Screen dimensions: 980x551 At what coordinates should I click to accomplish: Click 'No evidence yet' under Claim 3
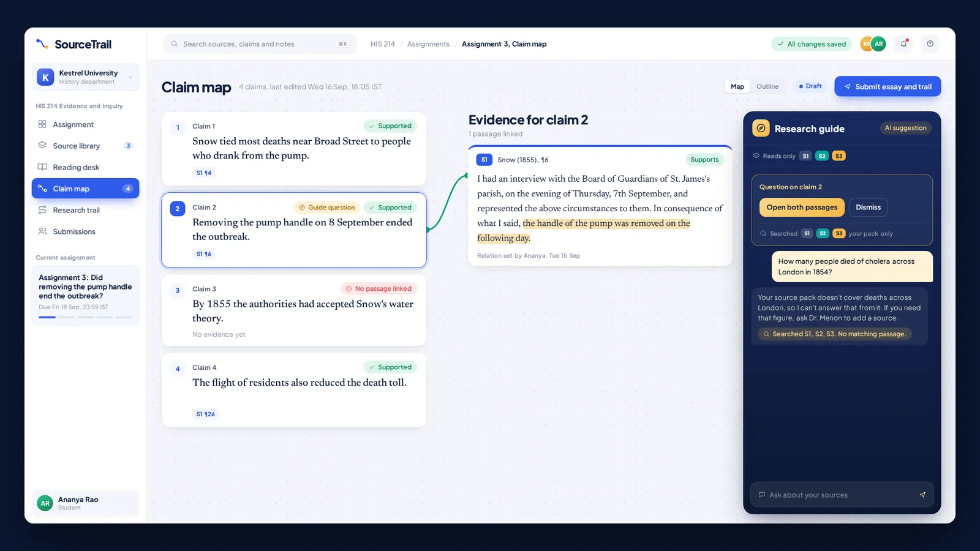(x=219, y=334)
